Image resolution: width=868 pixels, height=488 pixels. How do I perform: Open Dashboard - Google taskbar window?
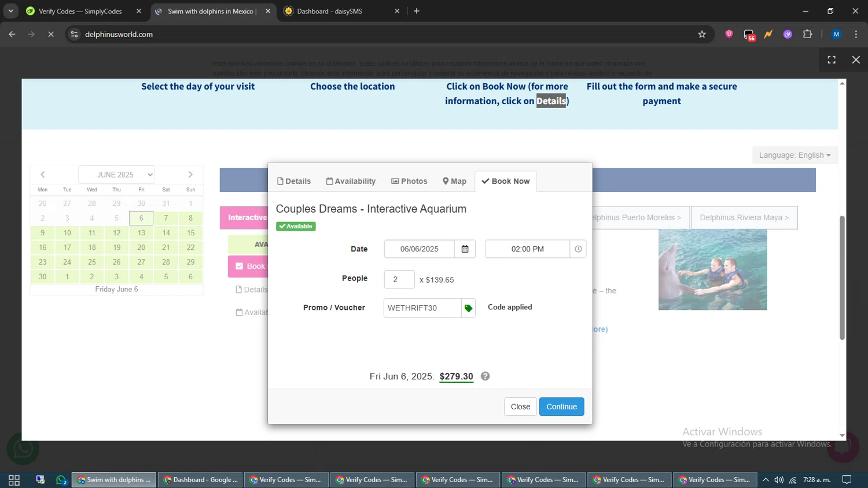(x=200, y=480)
